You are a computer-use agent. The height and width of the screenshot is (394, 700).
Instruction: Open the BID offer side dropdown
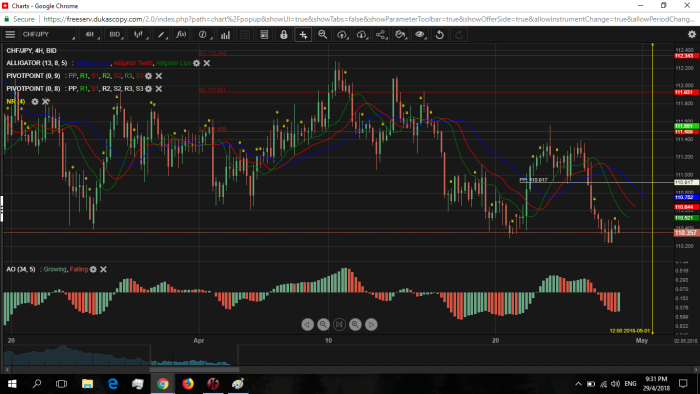click(115, 34)
